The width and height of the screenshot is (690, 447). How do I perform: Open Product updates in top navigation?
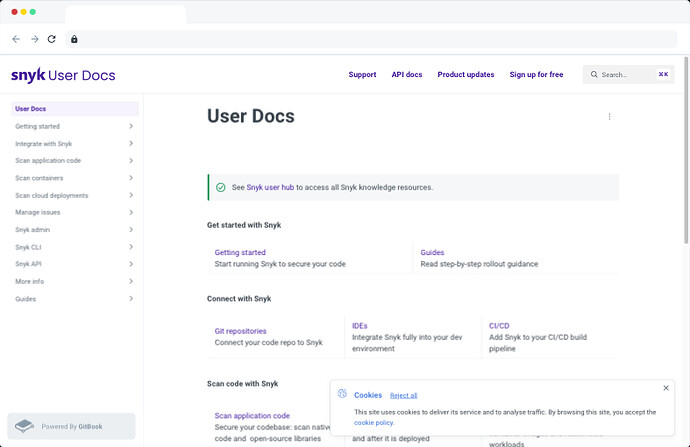466,74
